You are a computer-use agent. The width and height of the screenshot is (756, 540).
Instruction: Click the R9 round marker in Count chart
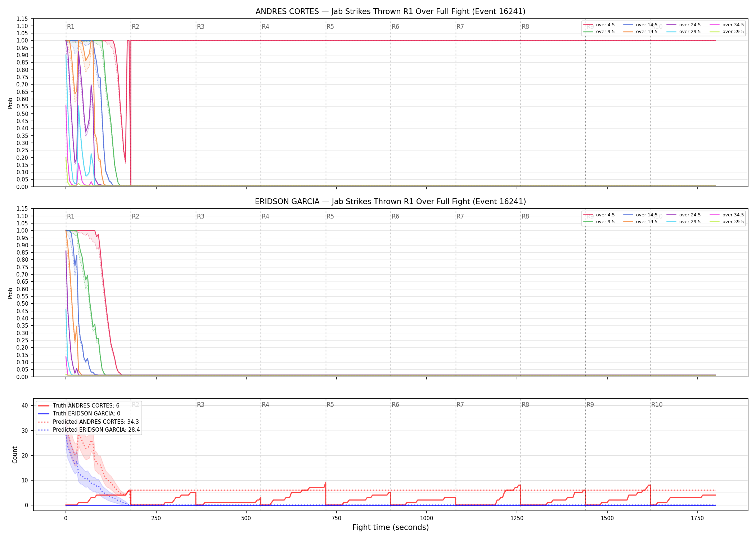(590, 405)
